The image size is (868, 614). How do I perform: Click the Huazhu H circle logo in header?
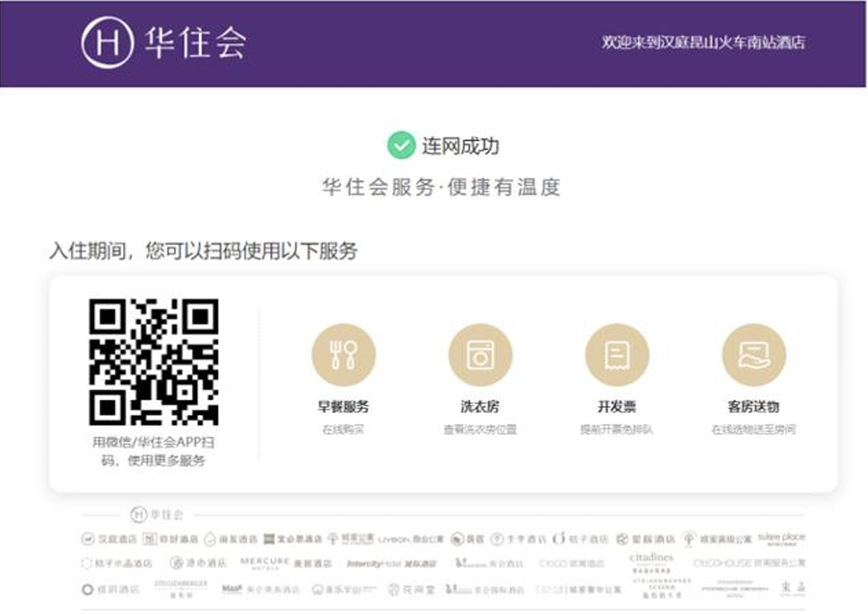(x=107, y=43)
